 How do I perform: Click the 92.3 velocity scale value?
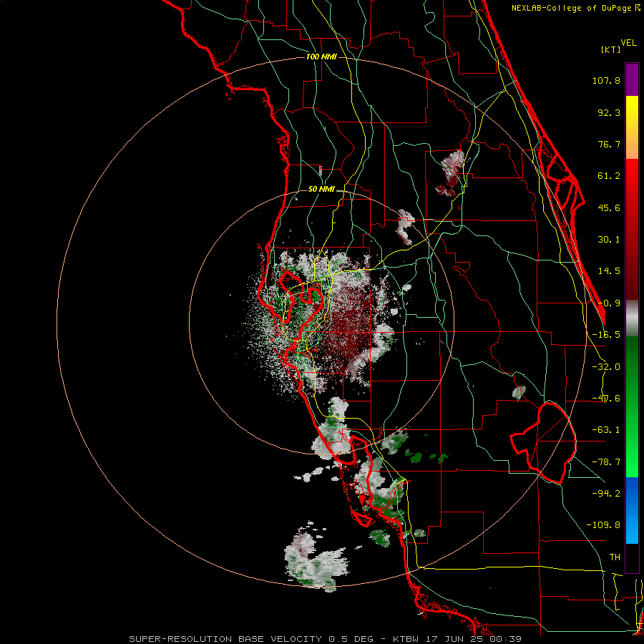(x=609, y=112)
